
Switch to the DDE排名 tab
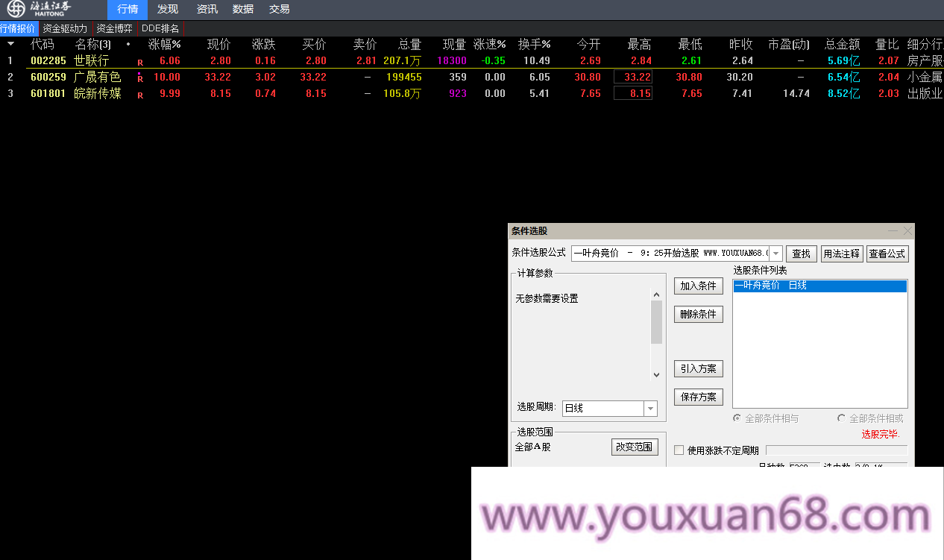coord(160,28)
